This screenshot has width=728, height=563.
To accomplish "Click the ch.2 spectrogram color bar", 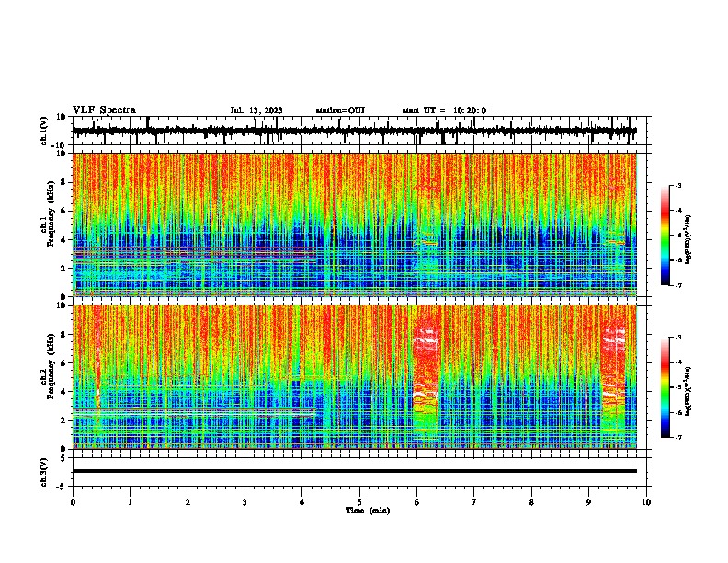I will 665,387.
